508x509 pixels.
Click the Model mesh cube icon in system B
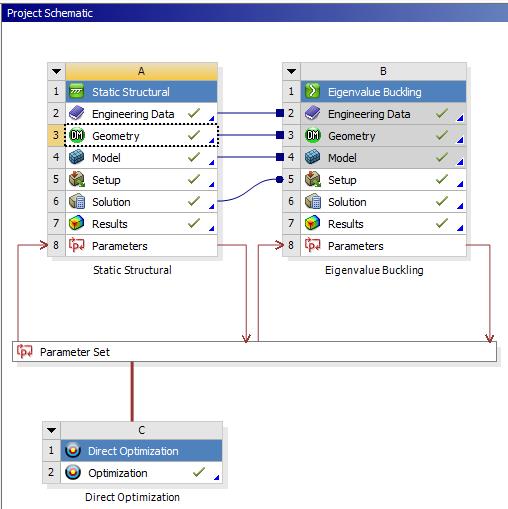click(313, 157)
